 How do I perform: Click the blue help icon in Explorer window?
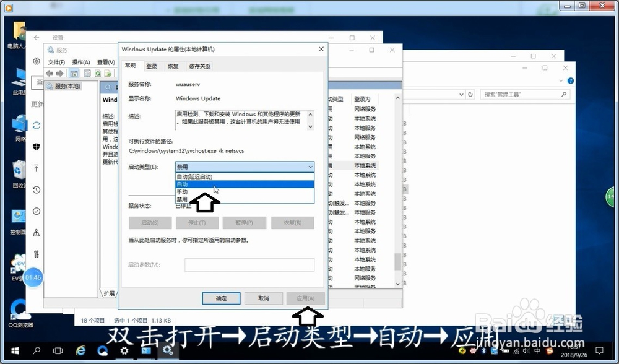tap(571, 80)
